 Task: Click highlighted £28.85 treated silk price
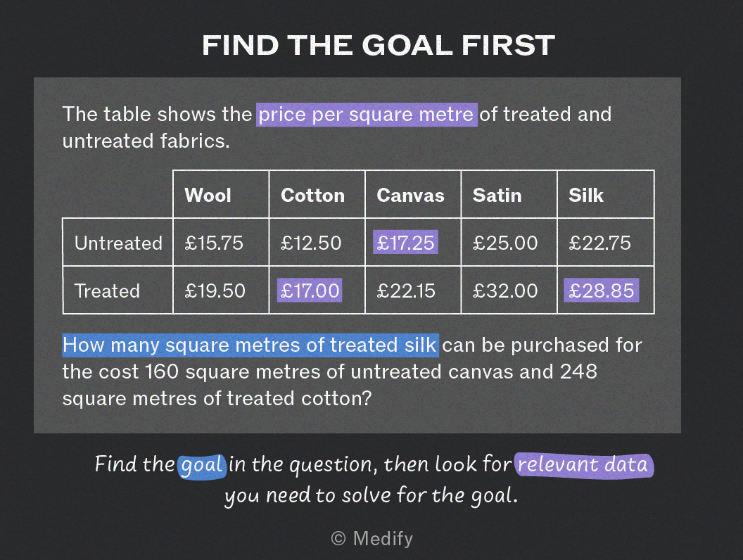pyautogui.click(x=602, y=291)
